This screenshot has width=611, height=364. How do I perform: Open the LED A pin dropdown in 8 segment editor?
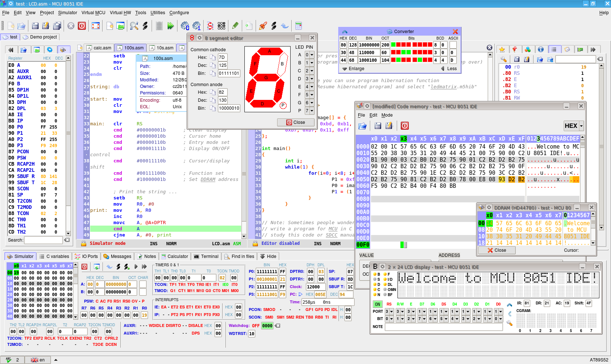point(310,55)
